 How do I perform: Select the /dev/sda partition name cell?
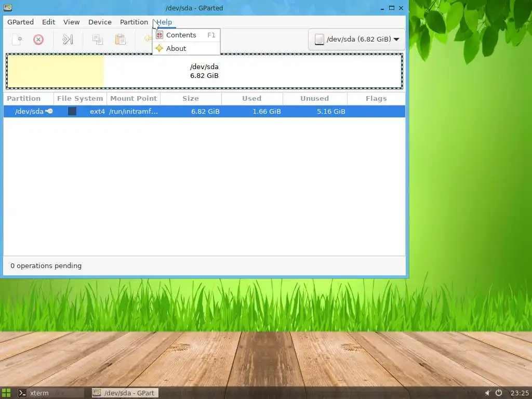coord(29,111)
